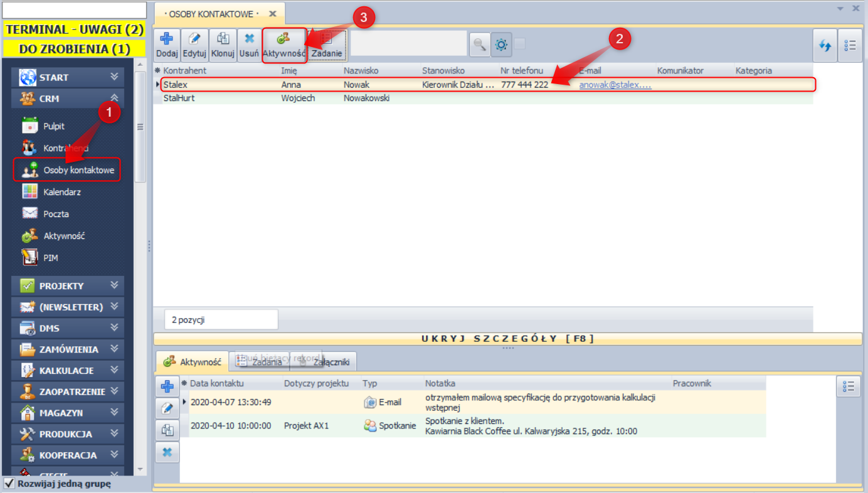Open tab list dropdown arrow top right
868x493 pixels.
pos(840,9)
